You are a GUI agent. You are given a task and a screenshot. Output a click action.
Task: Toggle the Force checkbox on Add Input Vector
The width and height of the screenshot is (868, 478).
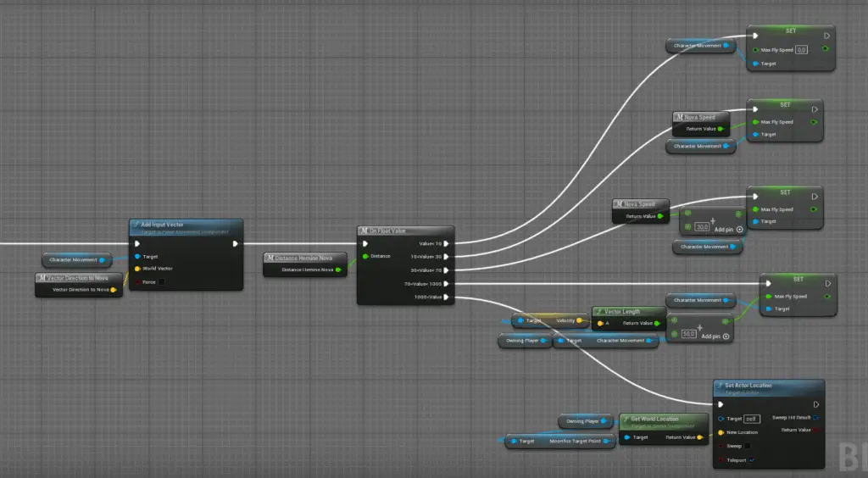point(162,281)
